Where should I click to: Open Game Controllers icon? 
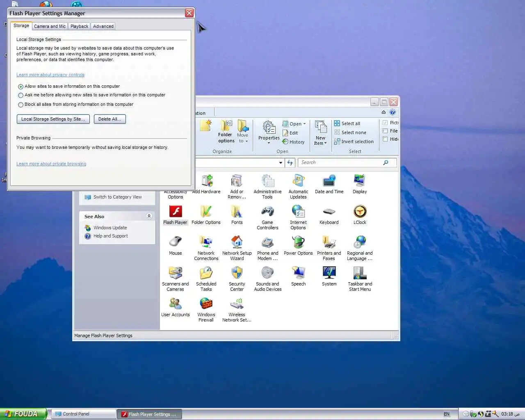pyautogui.click(x=267, y=217)
